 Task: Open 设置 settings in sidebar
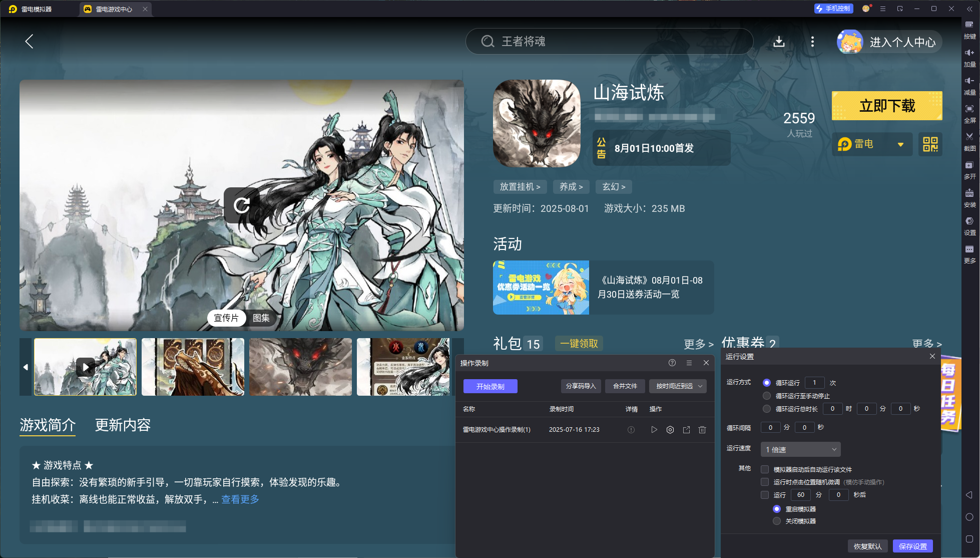tap(969, 226)
